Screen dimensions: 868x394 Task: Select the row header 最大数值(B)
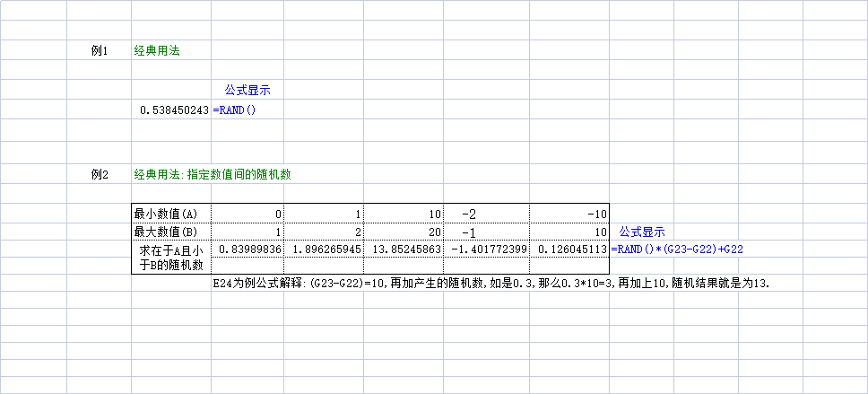171,231
